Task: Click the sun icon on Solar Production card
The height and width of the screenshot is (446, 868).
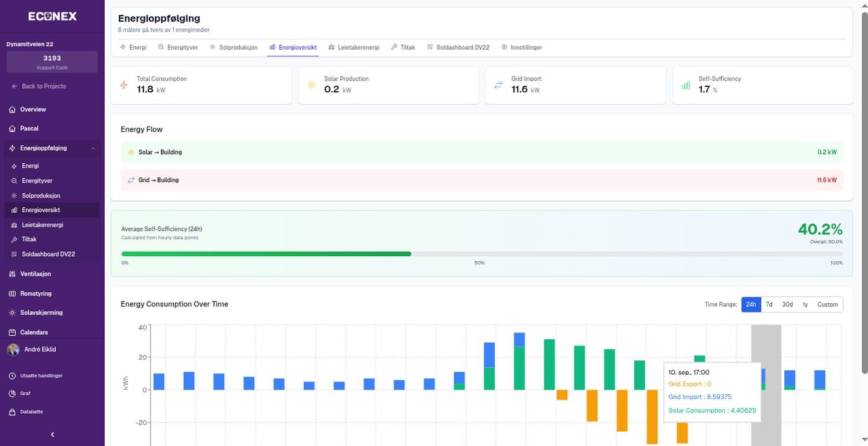Action: pyautogui.click(x=311, y=85)
